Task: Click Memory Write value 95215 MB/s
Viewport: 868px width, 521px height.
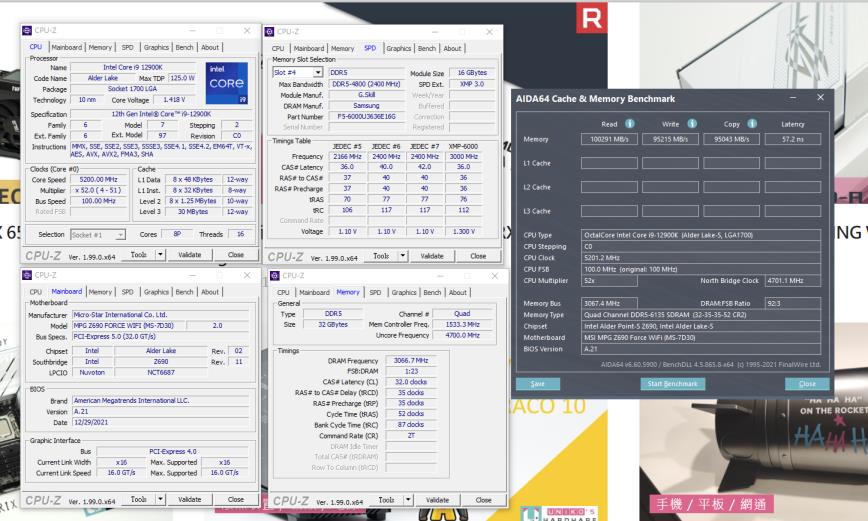Action: coord(670,140)
